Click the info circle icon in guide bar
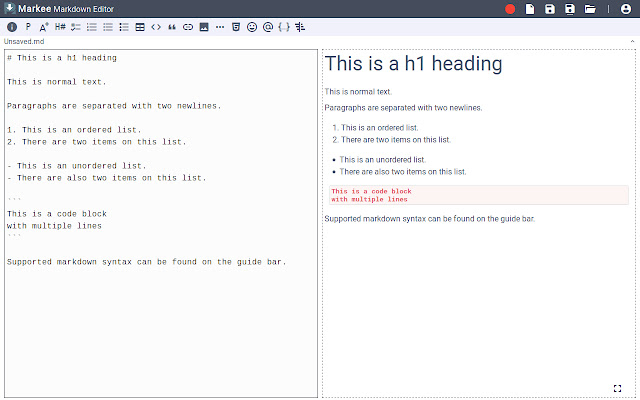This screenshot has height=400, width=640. (x=12, y=27)
